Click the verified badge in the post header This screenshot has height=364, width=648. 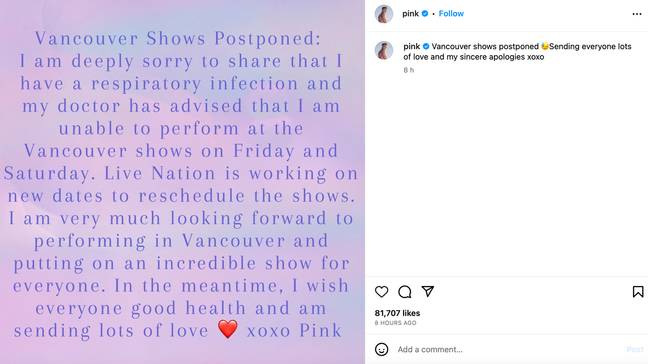pyautogui.click(x=425, y=14)
